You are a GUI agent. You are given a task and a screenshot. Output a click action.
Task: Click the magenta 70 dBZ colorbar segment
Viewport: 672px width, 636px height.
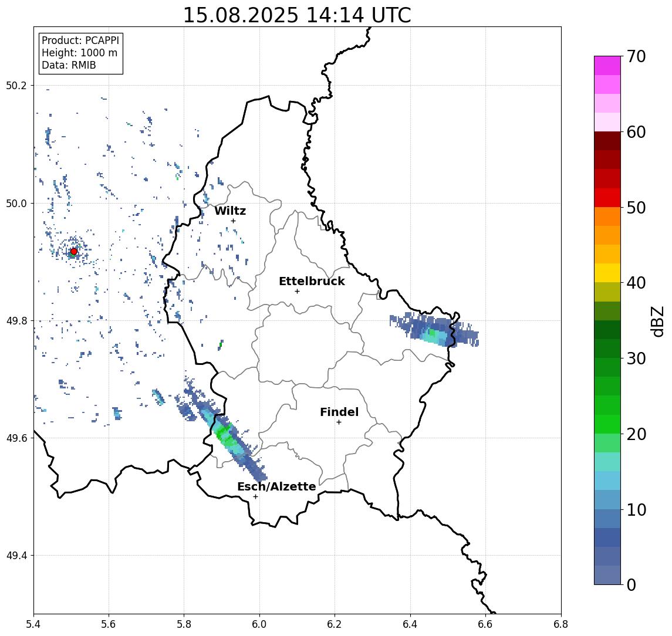607,66
